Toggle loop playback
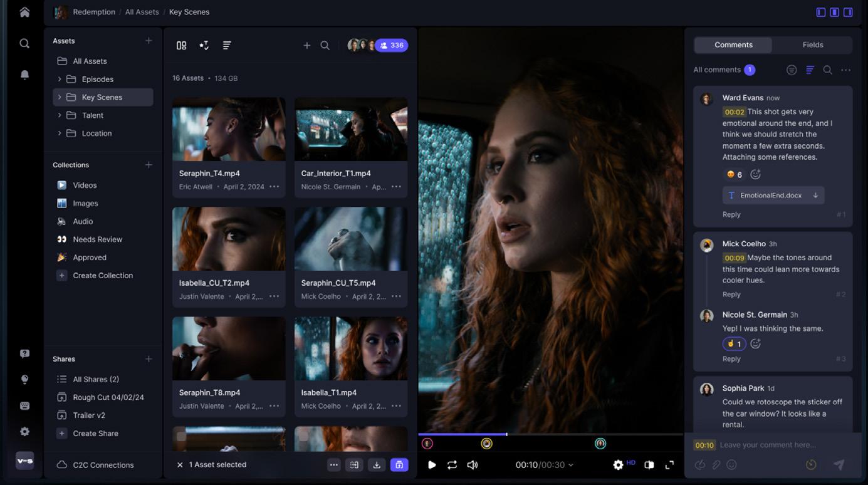 pyautogui.click(x=452, y=465)
